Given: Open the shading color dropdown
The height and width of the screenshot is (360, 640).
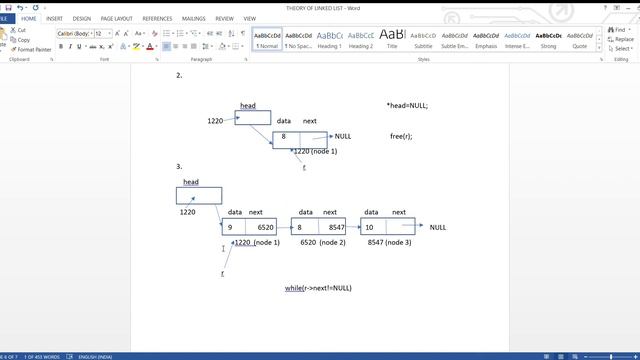Looking at the screenshot, I should [229, 47].
